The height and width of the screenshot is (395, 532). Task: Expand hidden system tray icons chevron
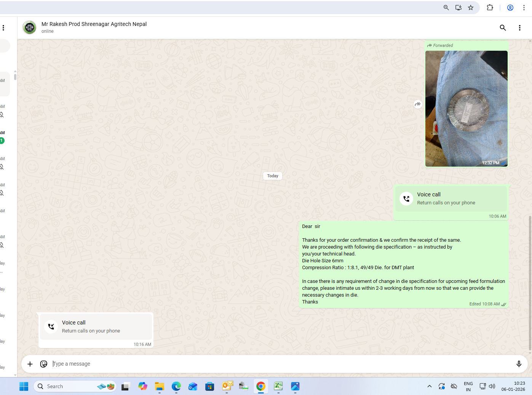pyautogui.click(x=430, y=386)
